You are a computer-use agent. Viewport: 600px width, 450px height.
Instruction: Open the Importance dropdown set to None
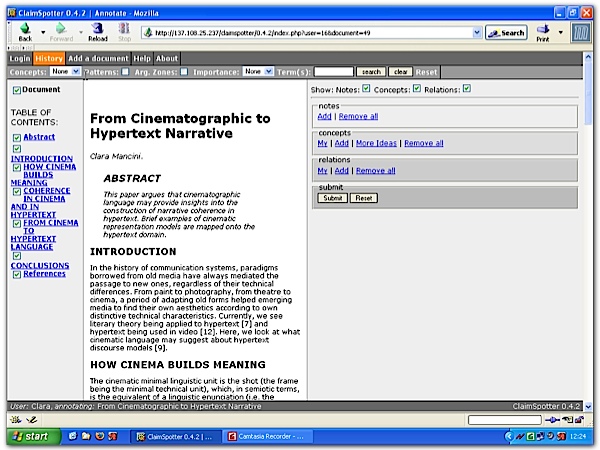click(258, 72)
